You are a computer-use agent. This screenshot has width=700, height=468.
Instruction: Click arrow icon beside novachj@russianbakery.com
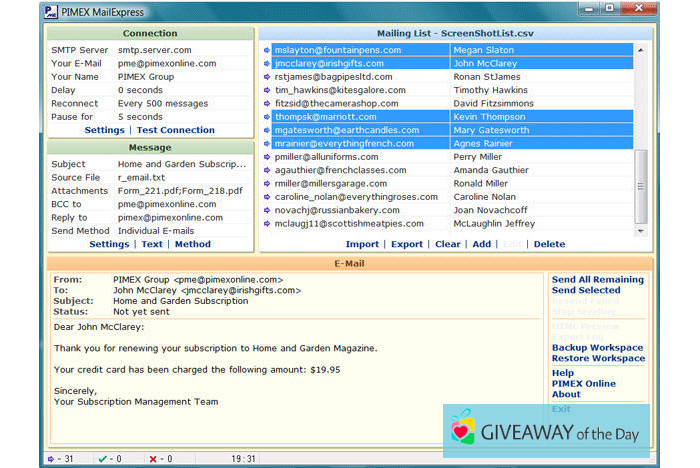267,211
